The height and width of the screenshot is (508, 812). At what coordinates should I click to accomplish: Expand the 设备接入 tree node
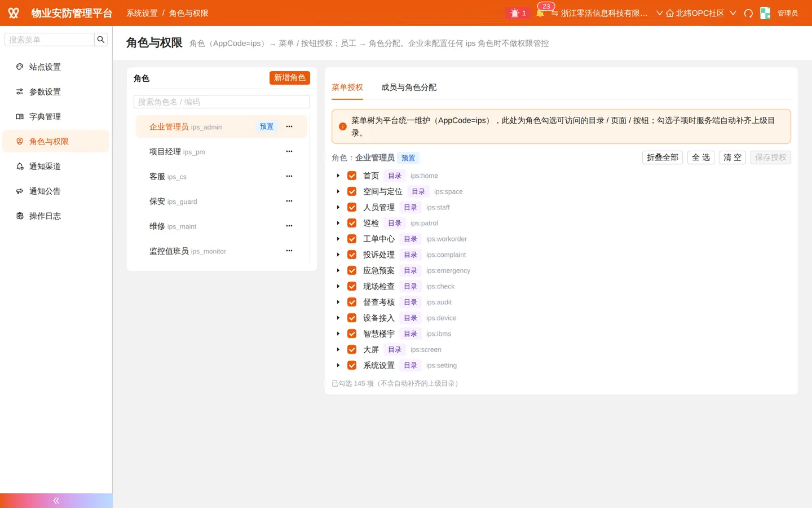coord(338,318)
